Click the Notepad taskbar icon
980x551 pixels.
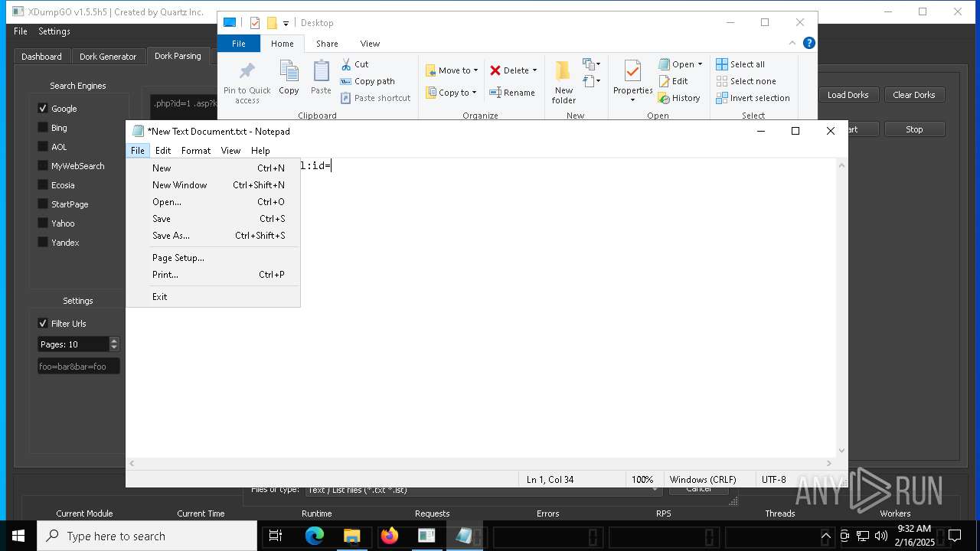click(x=464, y=536)
